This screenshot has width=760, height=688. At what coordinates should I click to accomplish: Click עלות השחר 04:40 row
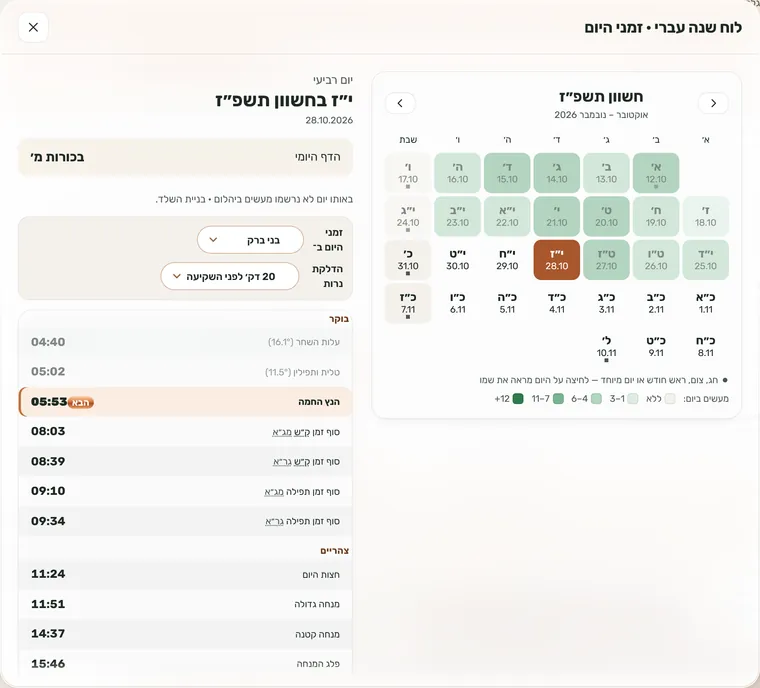[185, 342]
